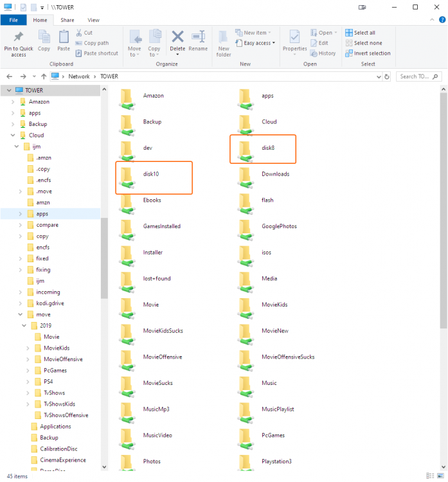The height and width of the screenshot is (482, 448).
Task: Select the MusicPlaylist folder
Action: pyautogui.click(x=278, y=409)
